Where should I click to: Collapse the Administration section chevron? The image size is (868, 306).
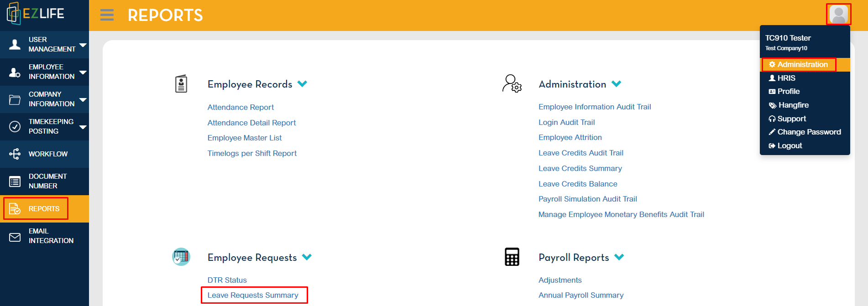(616, 84)
